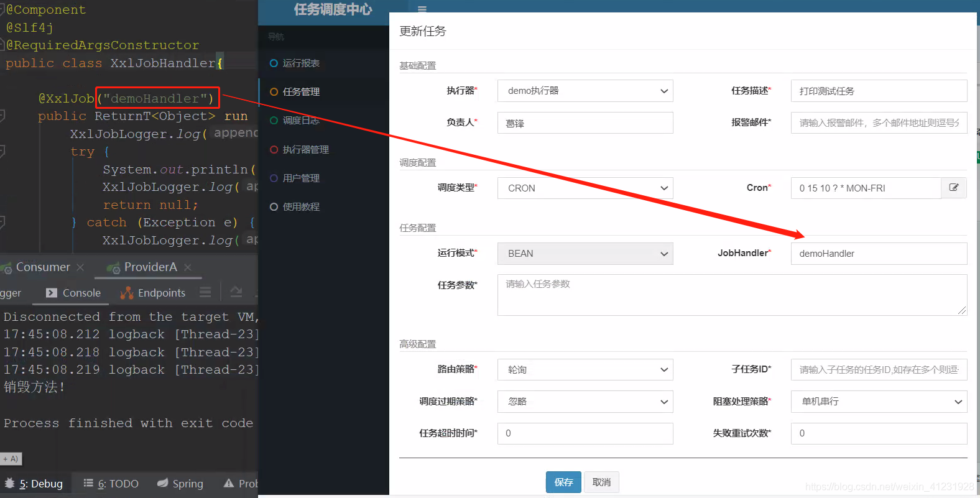
Task: Switch to the Consumer run tab
Action: (43, 267)
